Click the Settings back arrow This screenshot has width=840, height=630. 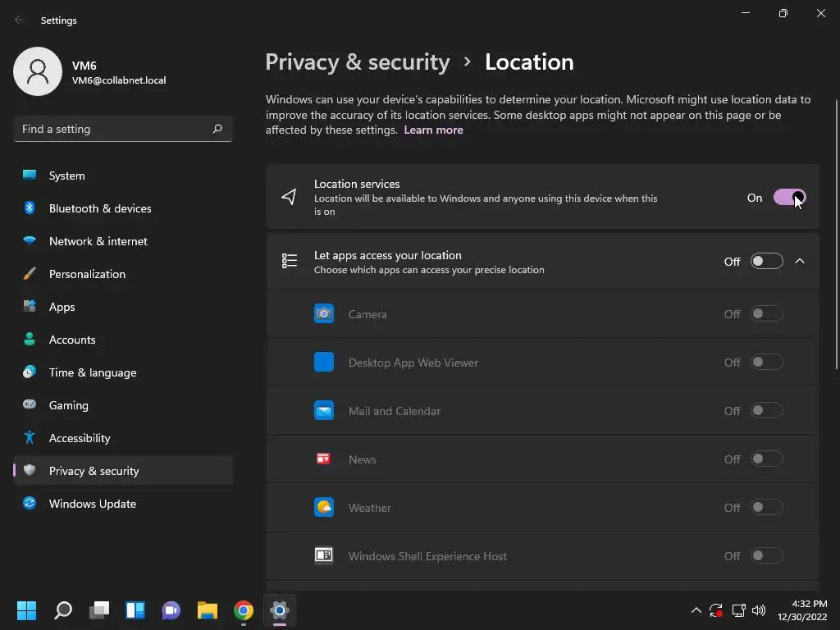point(20,21)
